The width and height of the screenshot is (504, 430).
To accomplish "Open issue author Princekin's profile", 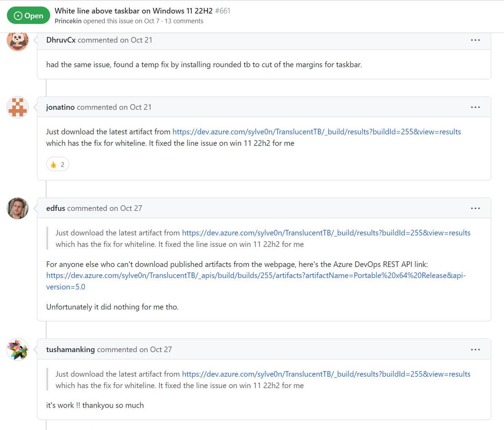I will pyautogui.click(x=68, y=21).
